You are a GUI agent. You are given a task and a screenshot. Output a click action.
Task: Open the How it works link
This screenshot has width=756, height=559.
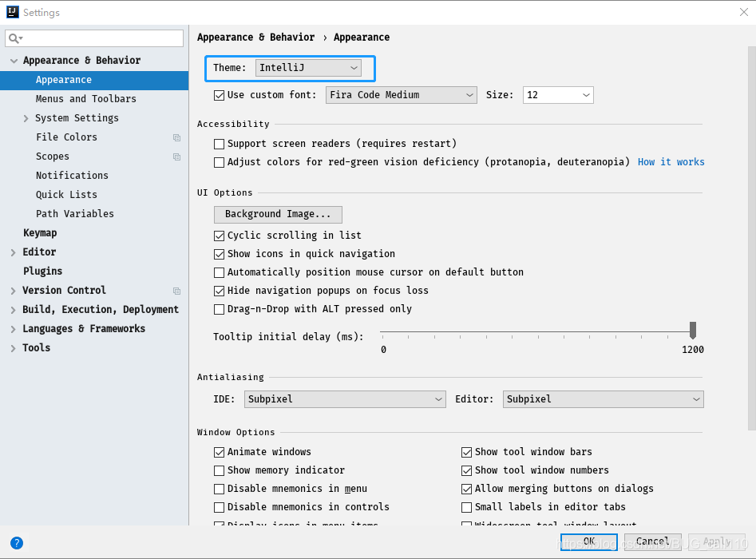[671, 161]
